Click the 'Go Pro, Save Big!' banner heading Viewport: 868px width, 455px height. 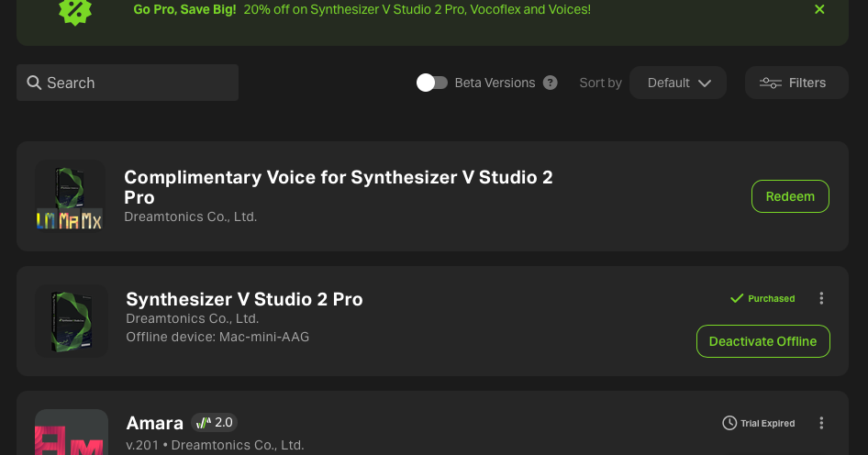(184, 9)
